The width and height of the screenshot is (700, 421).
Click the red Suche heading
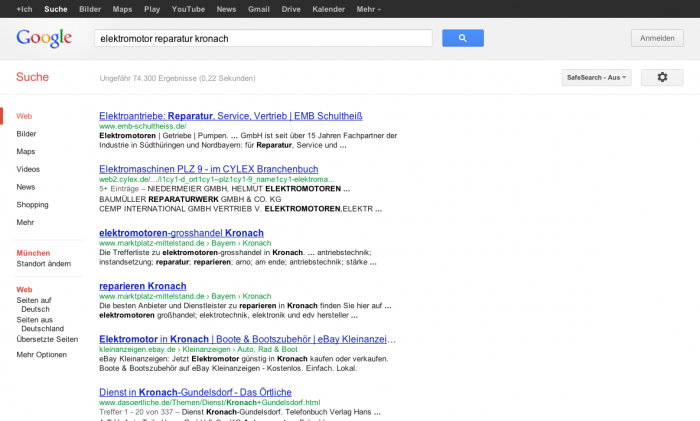[x=32, y=77]
